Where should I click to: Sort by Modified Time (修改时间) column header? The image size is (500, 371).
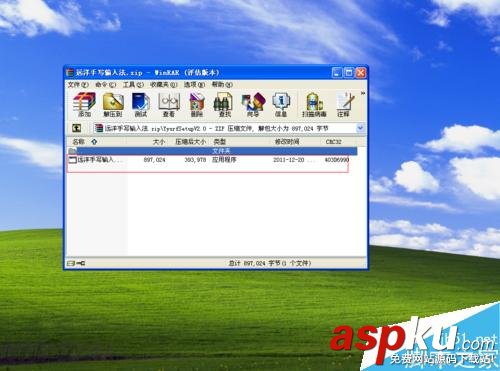click(287, 142)
